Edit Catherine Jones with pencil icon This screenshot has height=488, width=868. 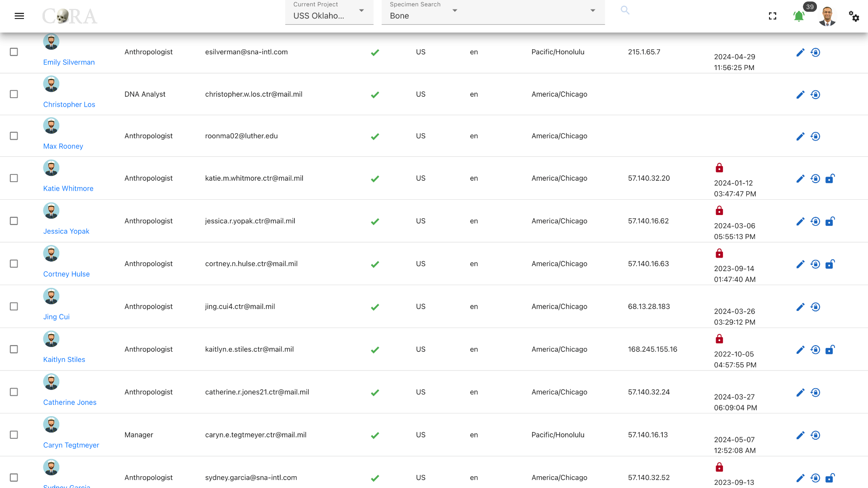click(800, 393)
